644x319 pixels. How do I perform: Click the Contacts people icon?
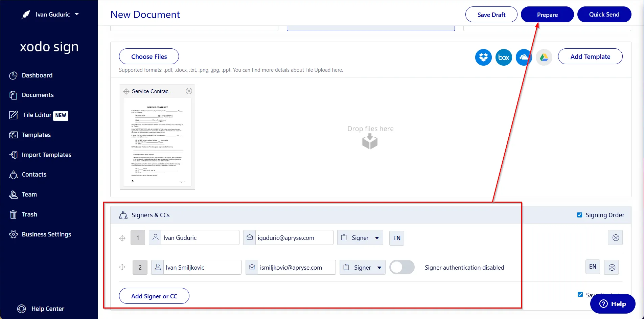tap(13, 175)
